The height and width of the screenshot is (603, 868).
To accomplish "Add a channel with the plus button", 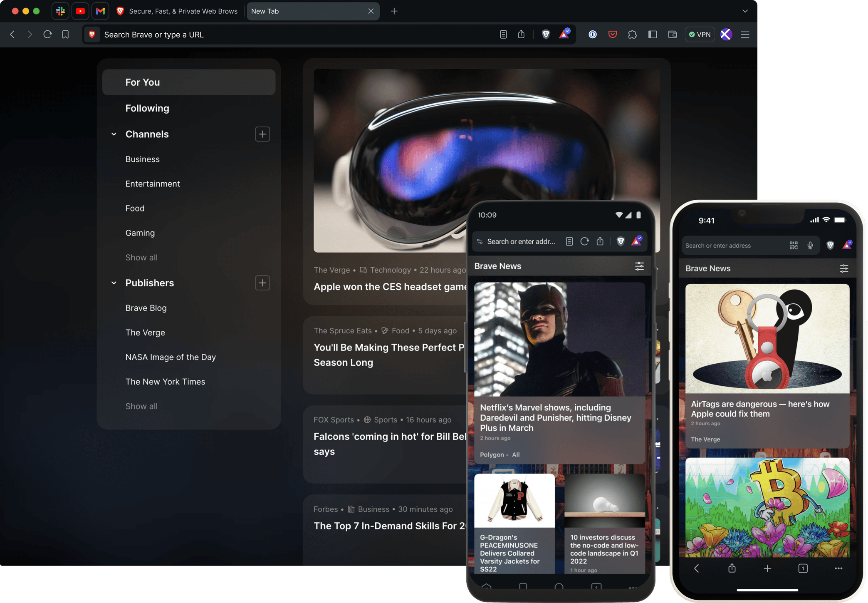I will pos(262,134).
